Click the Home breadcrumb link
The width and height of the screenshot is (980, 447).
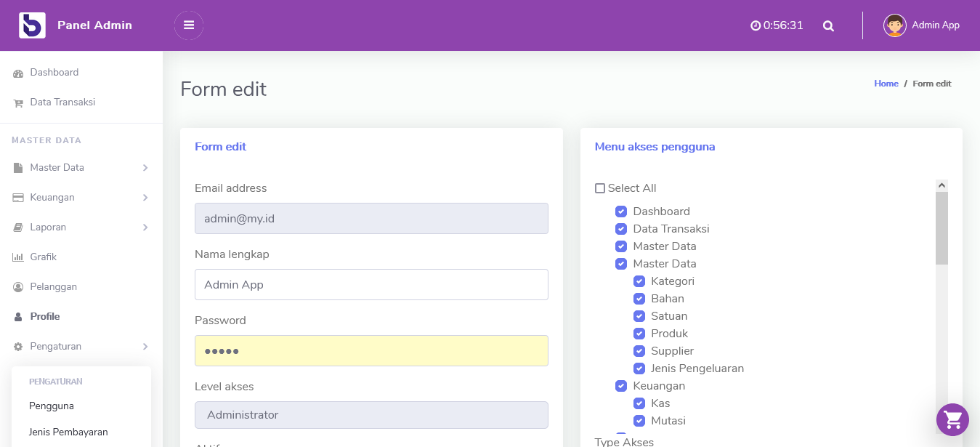pyautogui.click(x=886, y=84)
